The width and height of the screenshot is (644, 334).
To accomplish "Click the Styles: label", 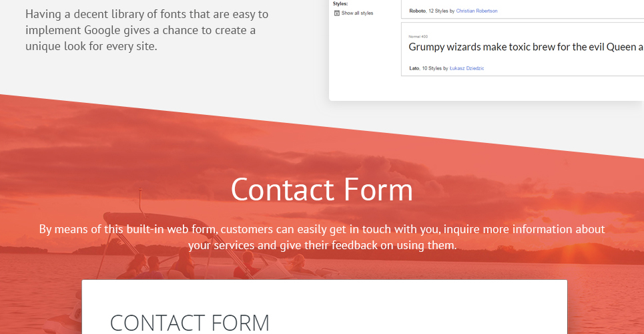I will coord(340,4).
